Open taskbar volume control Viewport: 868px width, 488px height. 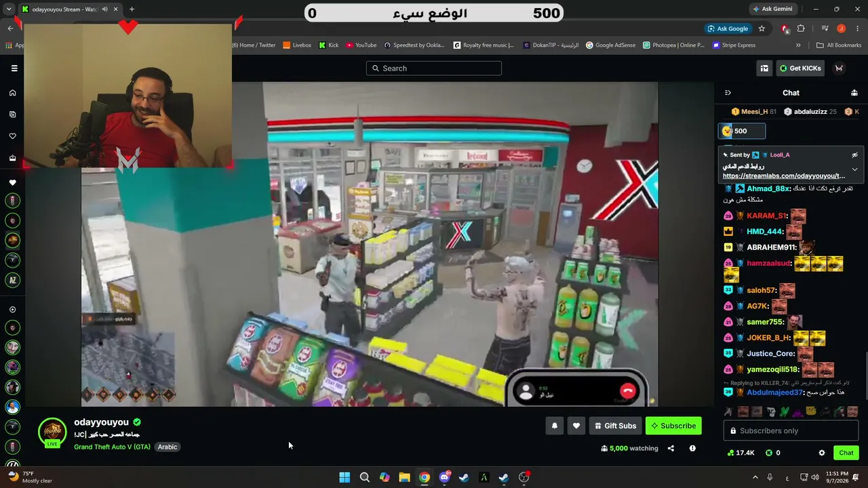point(815,477)
